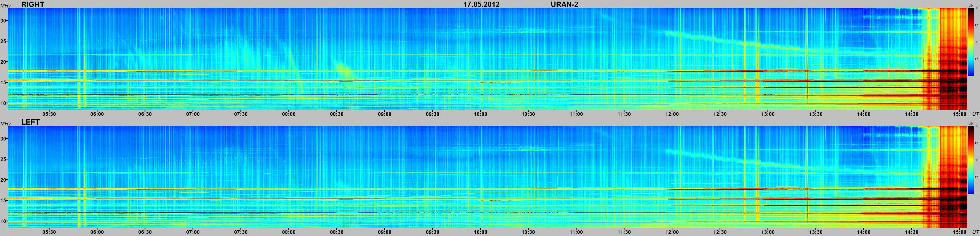Click 06:30 time tick under LEFT panel
The width and height of the screenshot is (980, 236).
tap(145, 232)
